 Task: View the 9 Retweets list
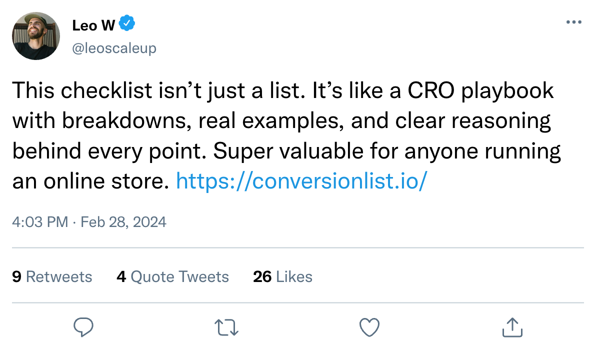52,276
